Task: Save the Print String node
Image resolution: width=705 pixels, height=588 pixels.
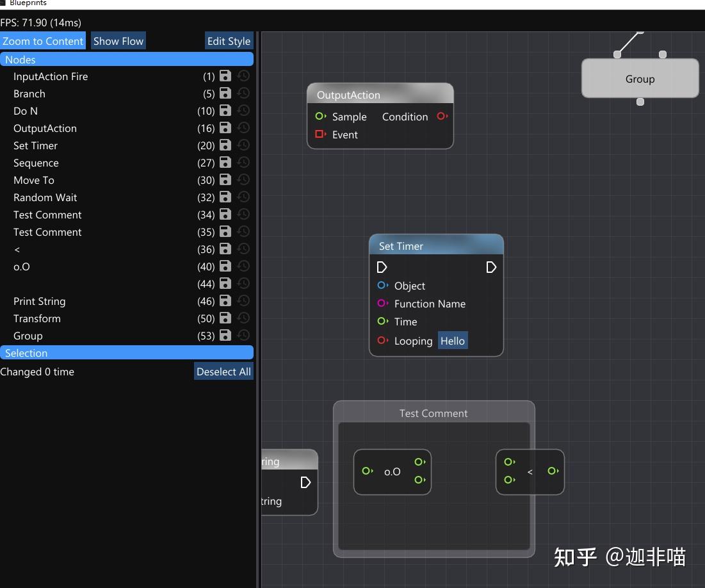Action: tap(225, 300)
